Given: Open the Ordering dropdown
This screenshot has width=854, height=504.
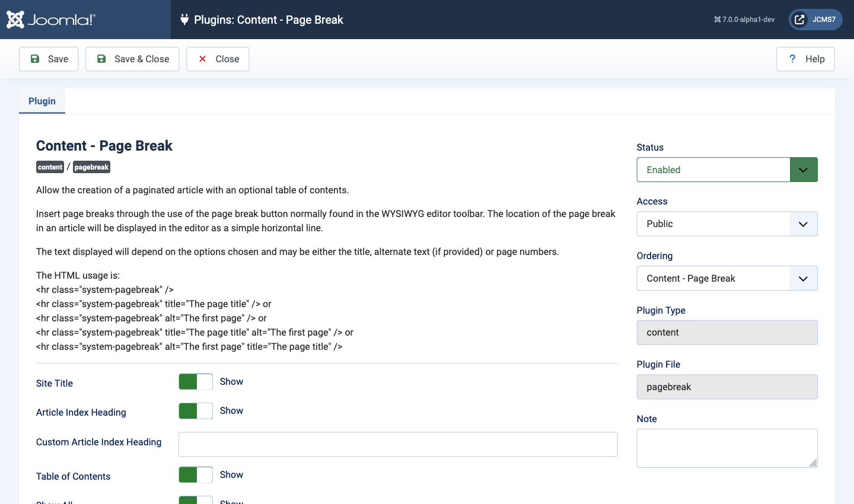Looking at the screenshot, I should [x=727, y=279].
